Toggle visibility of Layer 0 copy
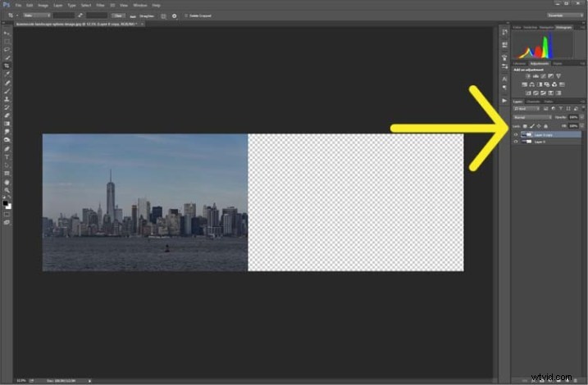The width and height of the screenshot is (588, 385). [516, 134]
